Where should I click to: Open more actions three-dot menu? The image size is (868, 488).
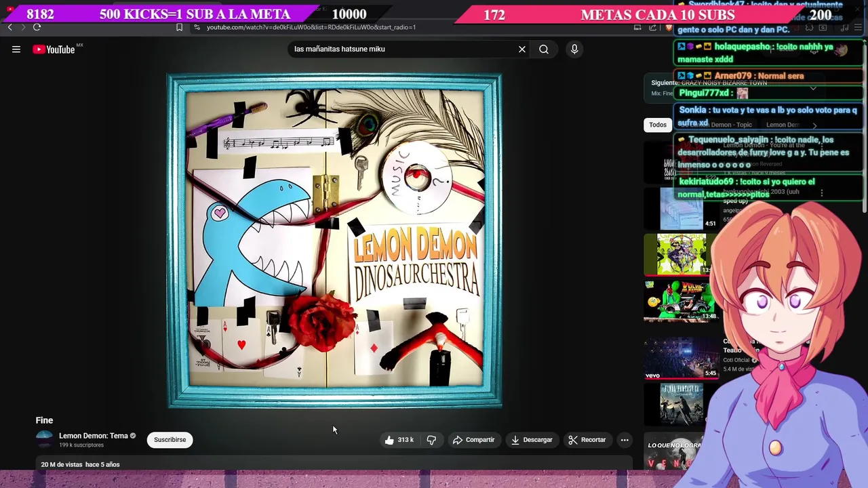tap(625, 440)
